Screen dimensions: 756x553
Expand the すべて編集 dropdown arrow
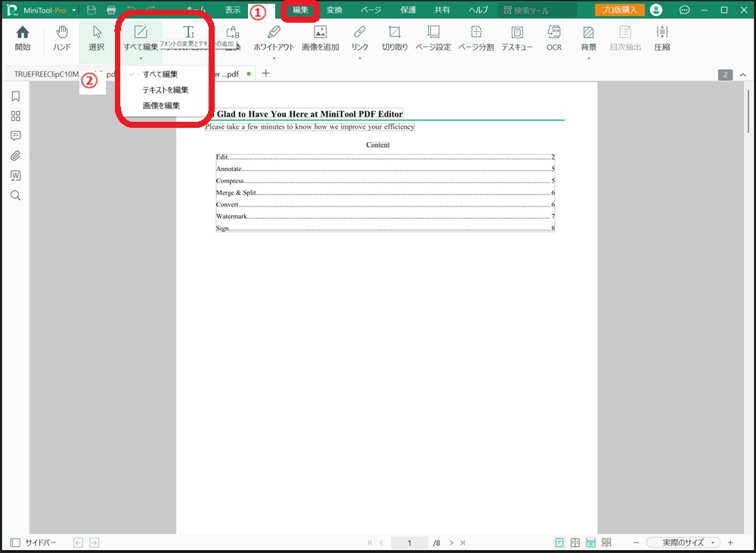coord(141,59)
